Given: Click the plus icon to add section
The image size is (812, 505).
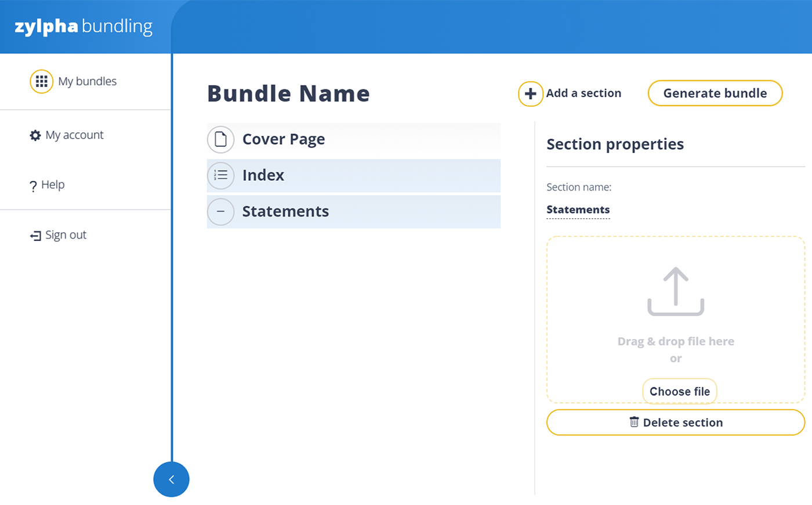Looking at the screenshot, I should (530, 93).
